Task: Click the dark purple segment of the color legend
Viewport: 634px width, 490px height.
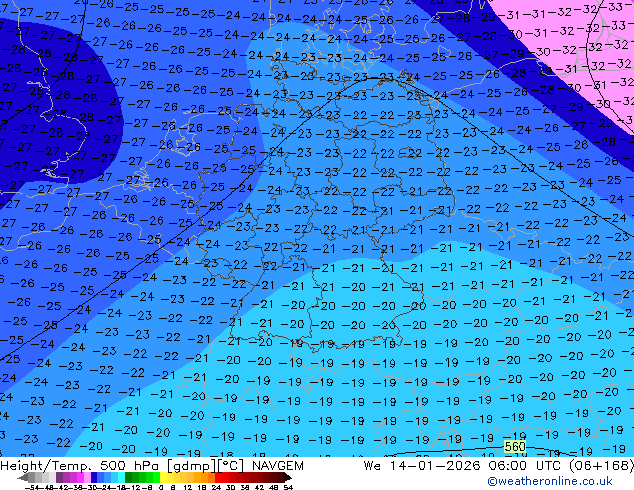Action: coord(59,478)
